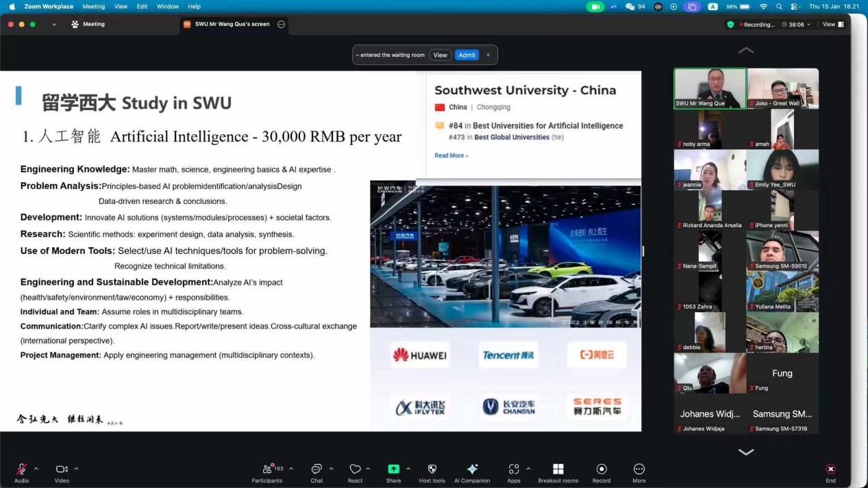Open the Meeting menu in menu bar
Screen dimensions: 868x488
point(94,6)
